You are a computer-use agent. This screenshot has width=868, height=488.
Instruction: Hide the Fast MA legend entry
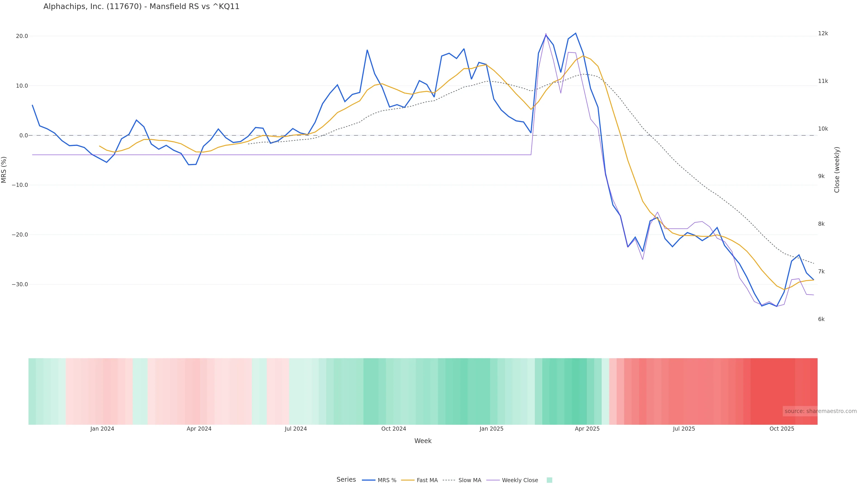click(427, 480)
